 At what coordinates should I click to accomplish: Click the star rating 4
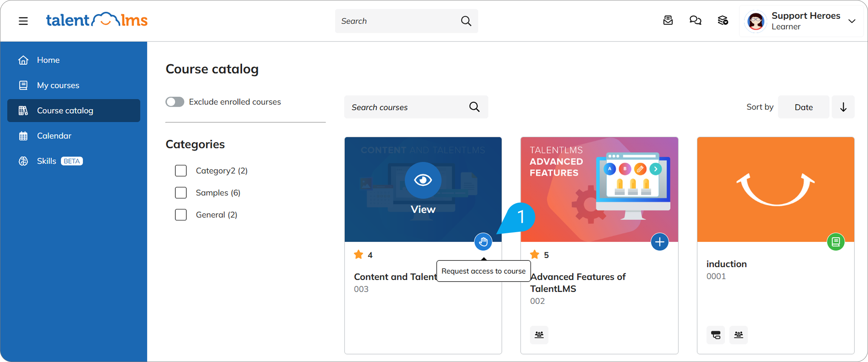[x=363, y=255]
